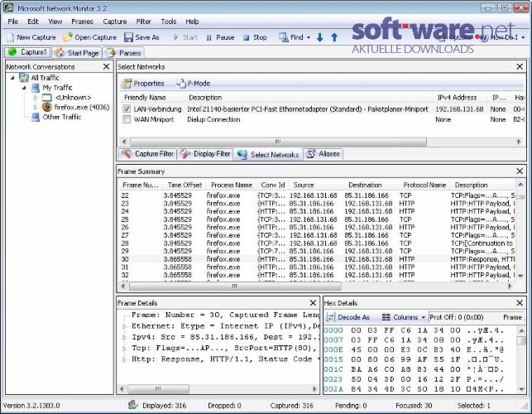Check the WAN Miniport adapter
This screenshot has width=532, height=414.
(127, 119)
